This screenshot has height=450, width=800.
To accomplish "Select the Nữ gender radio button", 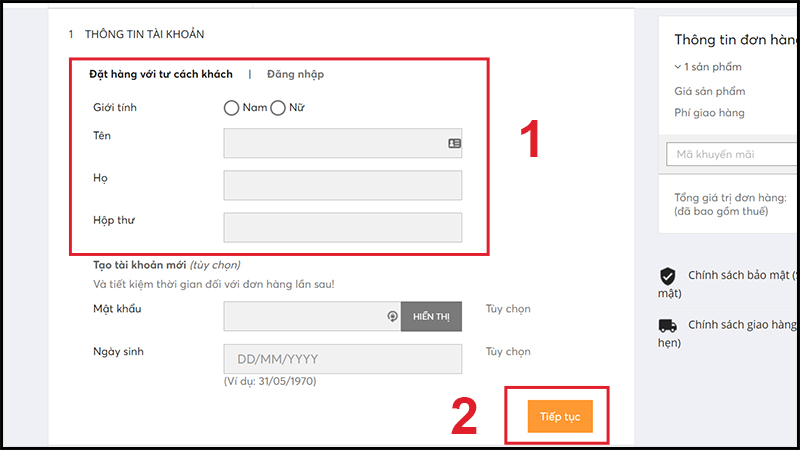I will point(278,107).
